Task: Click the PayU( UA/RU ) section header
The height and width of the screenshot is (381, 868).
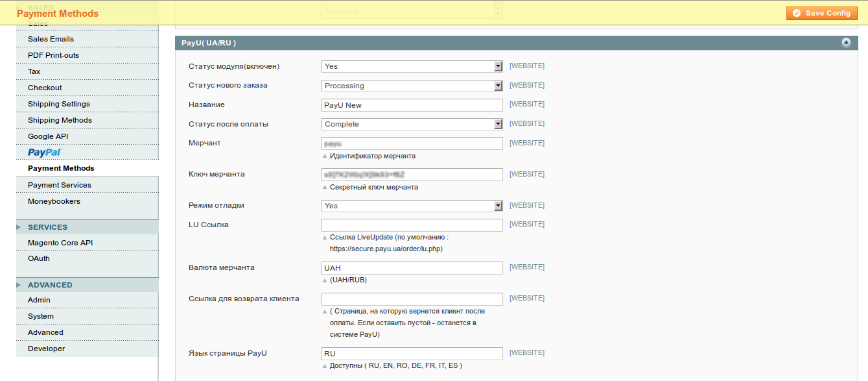Action: coord(516,43)
